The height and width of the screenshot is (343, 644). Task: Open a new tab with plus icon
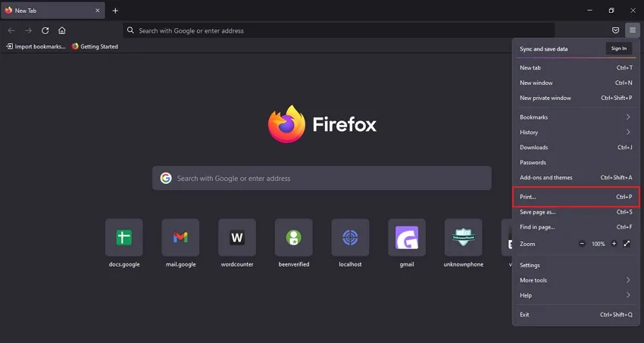(x=115, y=11)
